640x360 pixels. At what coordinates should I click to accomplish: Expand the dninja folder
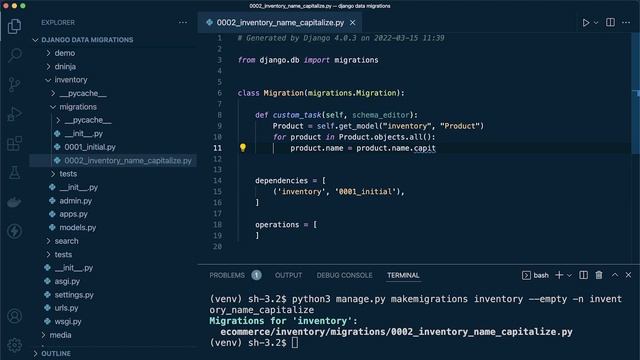(65, 67)
